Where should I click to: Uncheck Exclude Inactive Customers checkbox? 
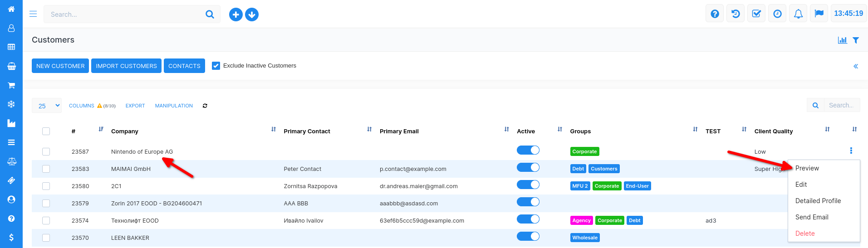[216, 66]
